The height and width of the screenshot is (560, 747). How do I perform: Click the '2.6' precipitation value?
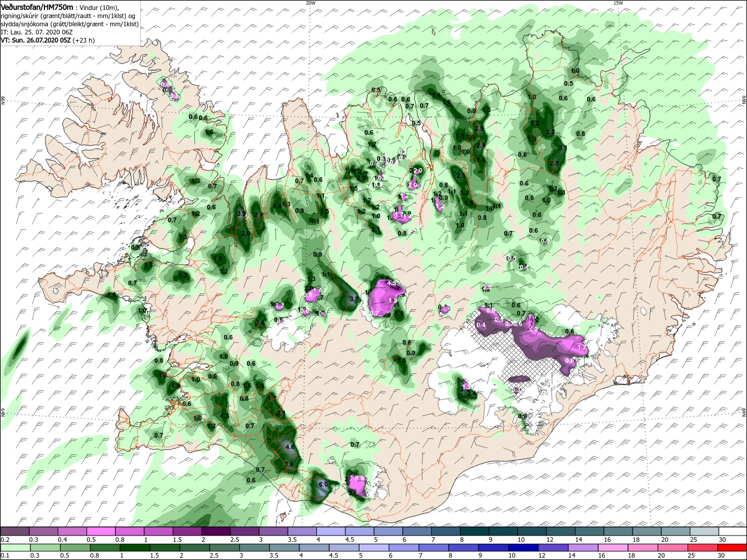289,464
